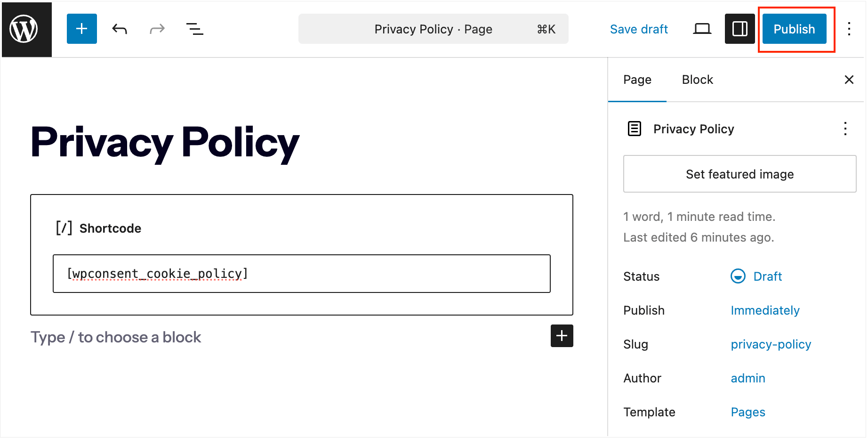The width and height of the screenshot is (868, 438).
Task: Add a new block below the shortcode
Action: (562, 336)
